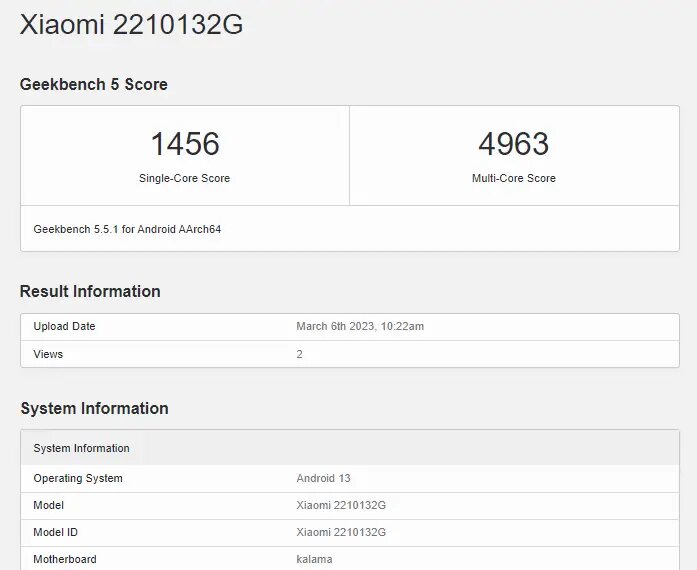Image resolution: width=697 pixels, height=570 pixels.
Task: Click the Single-Core Score label
Action: point(184,178)
